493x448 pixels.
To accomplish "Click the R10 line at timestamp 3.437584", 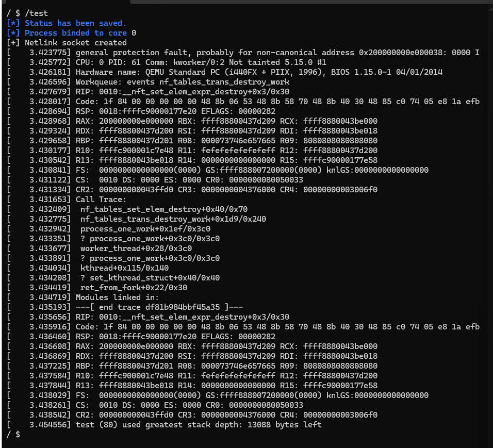I will [x=192, y=375].
